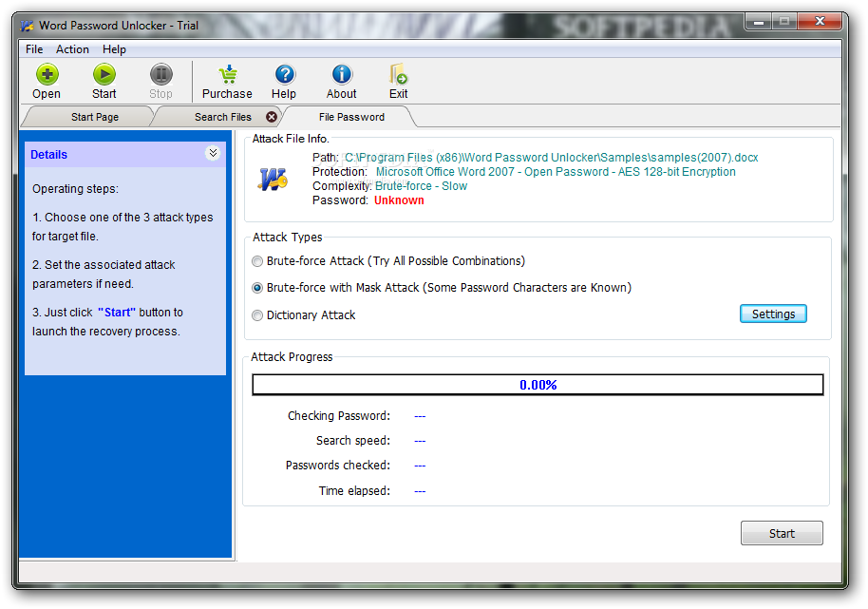The image size is (868, 609).
Task: Open the Action menu
Action: (x=72, y=49)
